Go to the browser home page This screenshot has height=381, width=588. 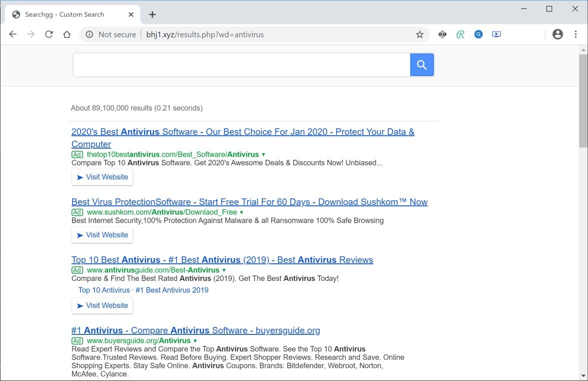click(x=67, y=35)
